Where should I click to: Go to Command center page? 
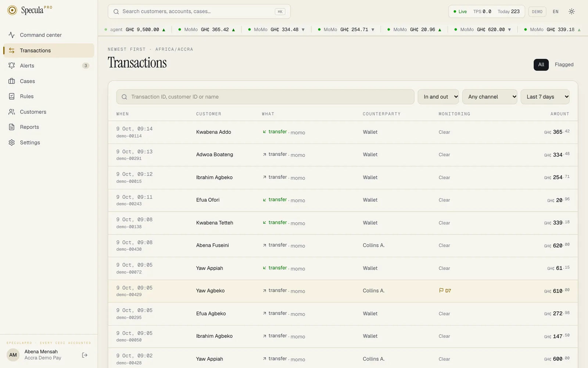(x=49, y=35)
